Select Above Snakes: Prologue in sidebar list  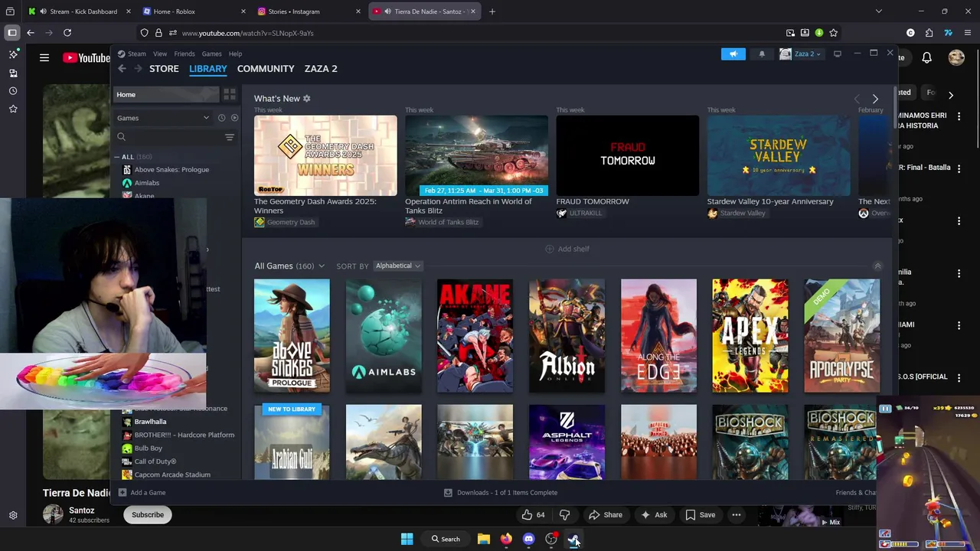[x=171, y=170]
